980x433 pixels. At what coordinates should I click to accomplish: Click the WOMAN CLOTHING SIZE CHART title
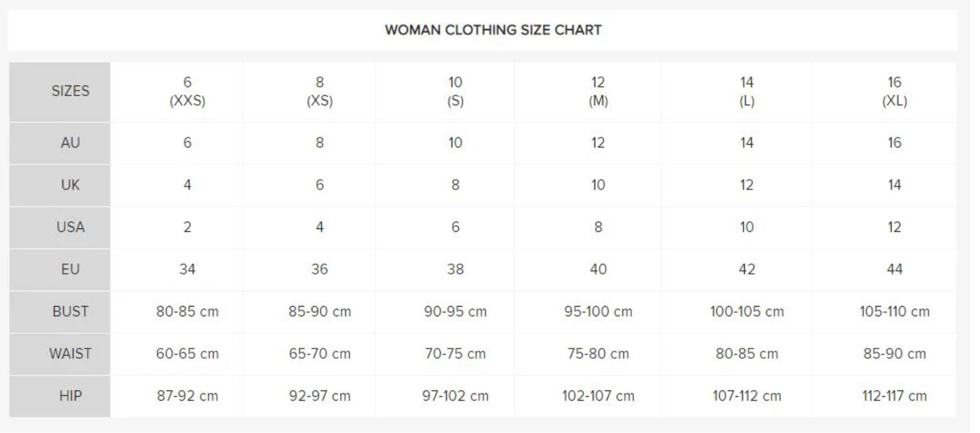(493, 30)
